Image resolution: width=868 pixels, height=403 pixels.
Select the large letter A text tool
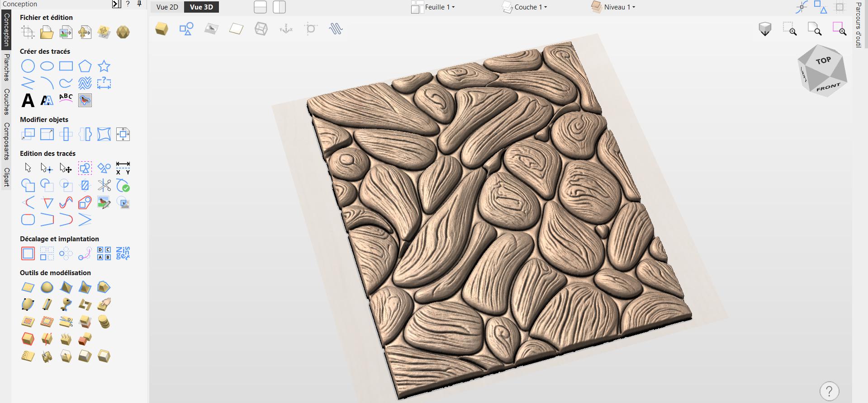click(28, 100)
